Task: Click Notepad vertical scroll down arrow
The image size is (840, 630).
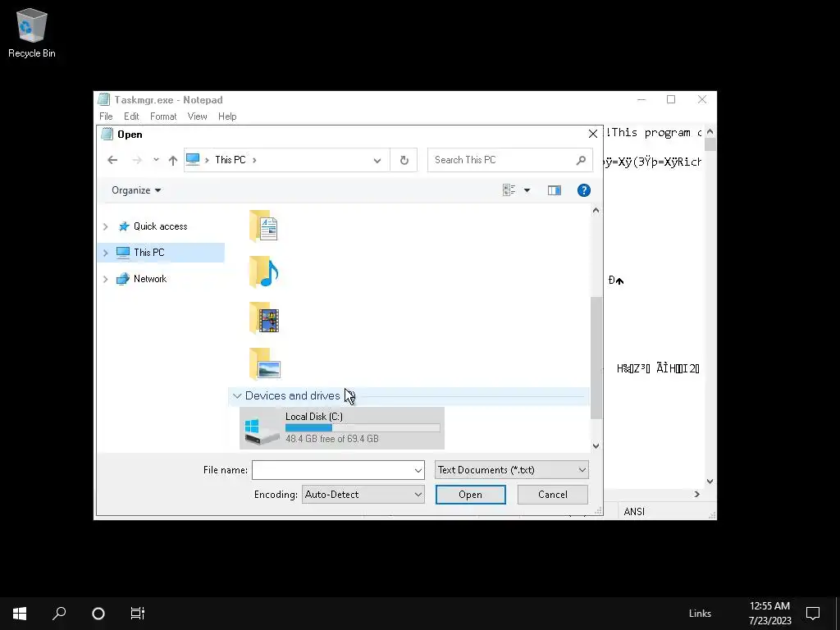Action: click(710, 481)
